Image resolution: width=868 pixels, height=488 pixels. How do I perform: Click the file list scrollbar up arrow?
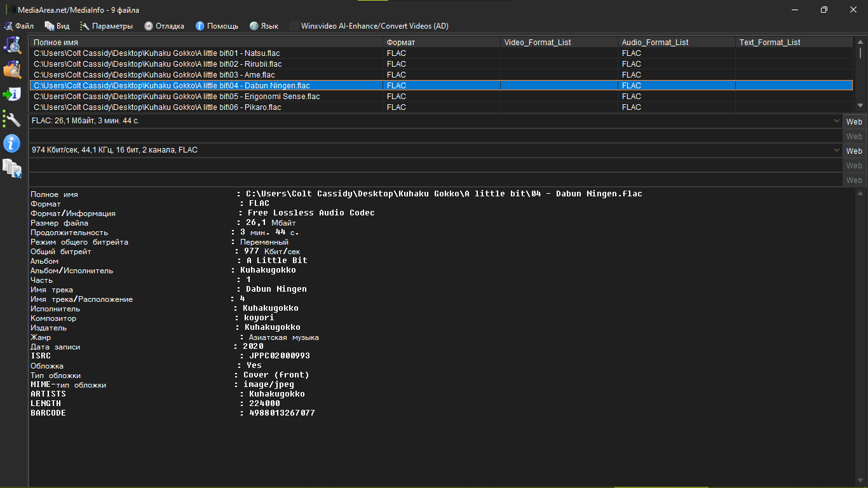tap(860, 42)
